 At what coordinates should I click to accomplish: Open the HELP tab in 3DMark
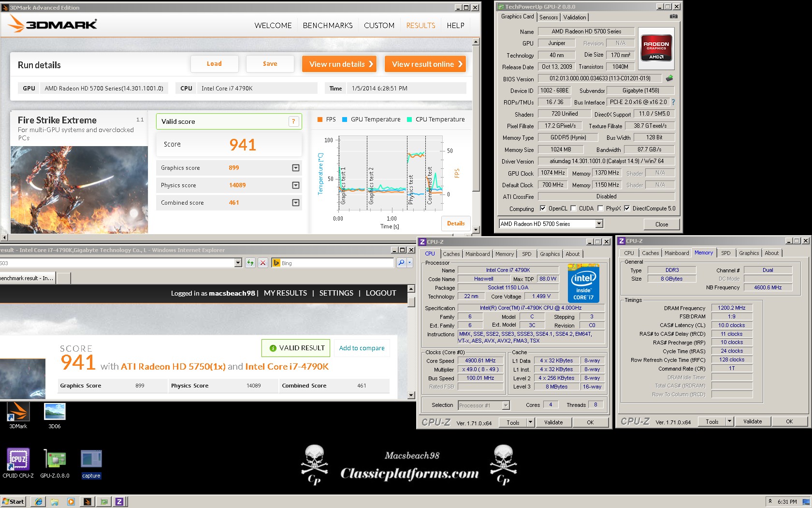tap(455, 26)
